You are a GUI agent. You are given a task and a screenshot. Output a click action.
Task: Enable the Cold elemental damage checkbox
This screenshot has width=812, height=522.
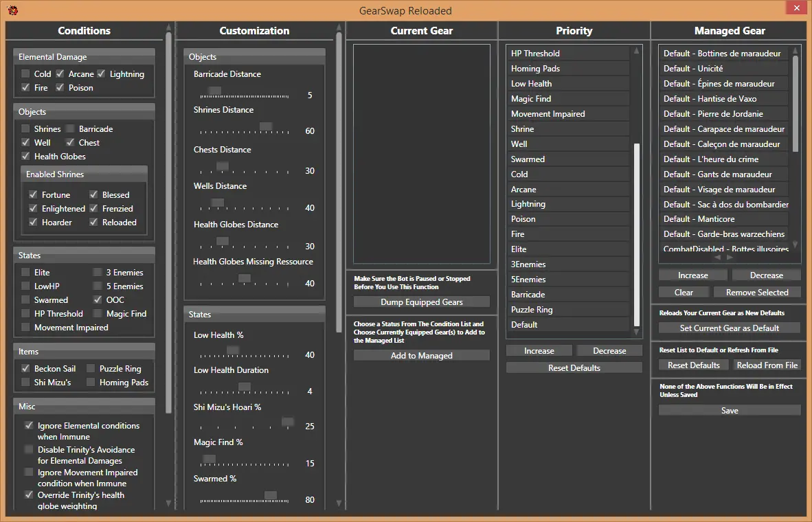pyautogui.click(x=25, y=74)
